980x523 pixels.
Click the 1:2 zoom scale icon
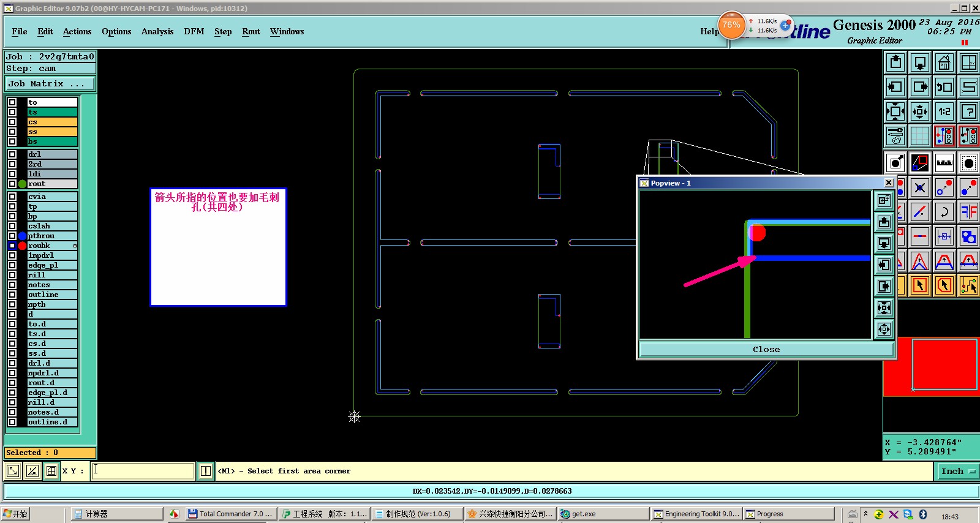pyautogui.click(x=944, y=111)
